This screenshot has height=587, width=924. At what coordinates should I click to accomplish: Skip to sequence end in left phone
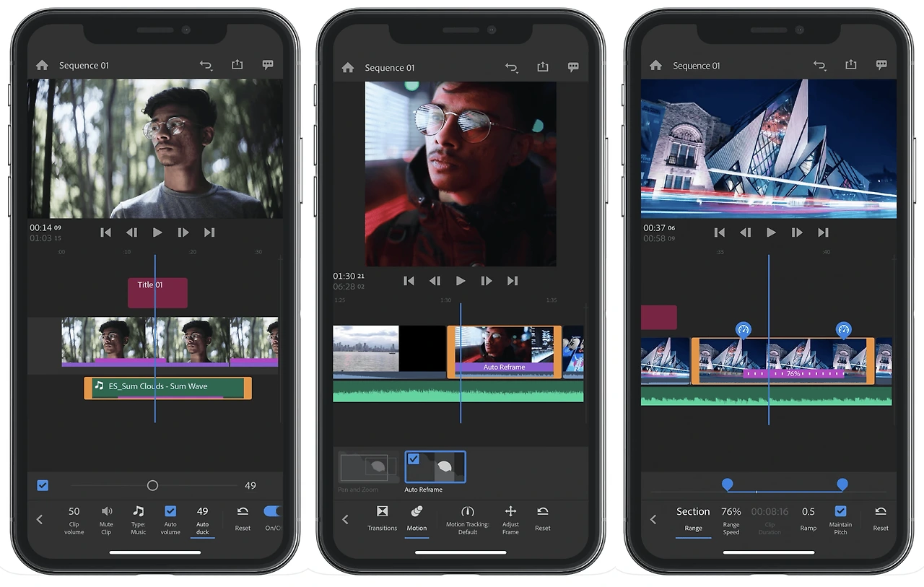209,232
